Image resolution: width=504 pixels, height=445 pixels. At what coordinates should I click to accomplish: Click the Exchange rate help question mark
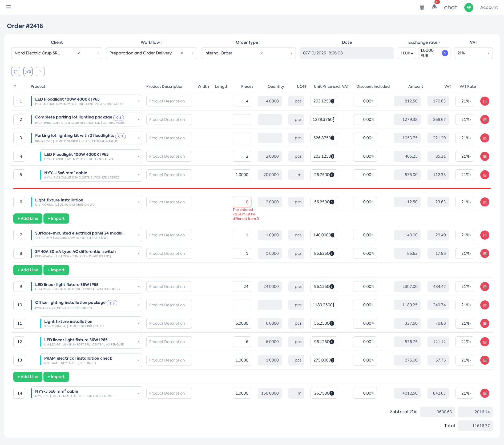(439, 43)
